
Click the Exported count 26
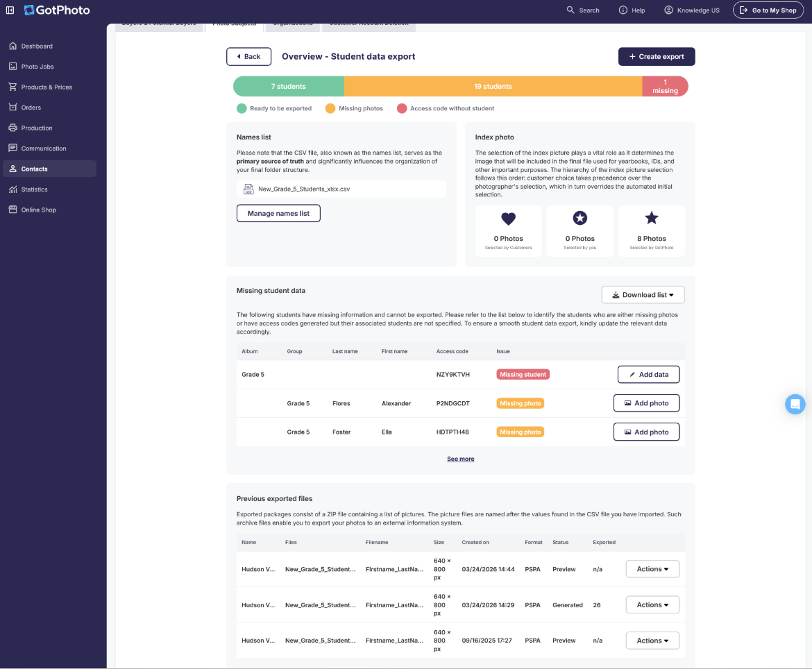coord(597,604)
